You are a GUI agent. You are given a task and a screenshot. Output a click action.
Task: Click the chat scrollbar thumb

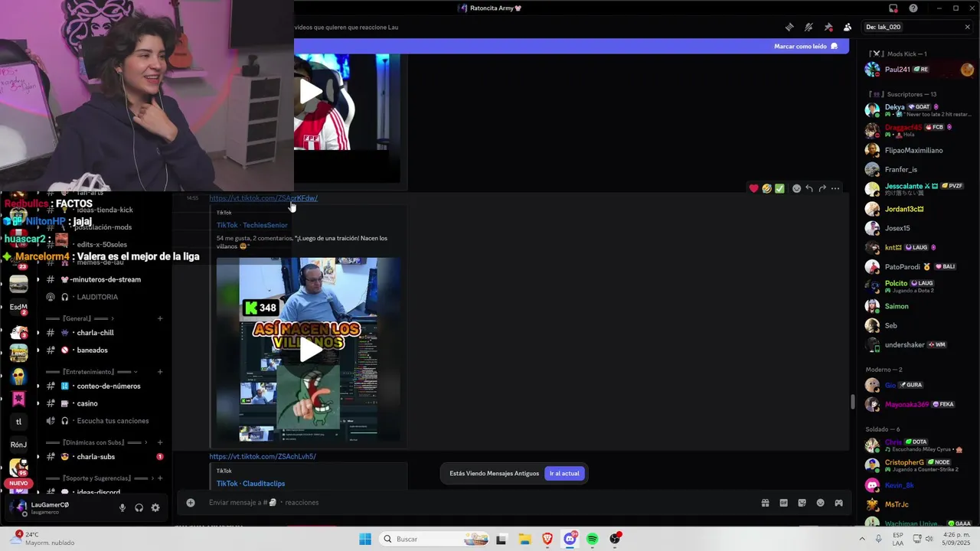click(x=852, y=402)
